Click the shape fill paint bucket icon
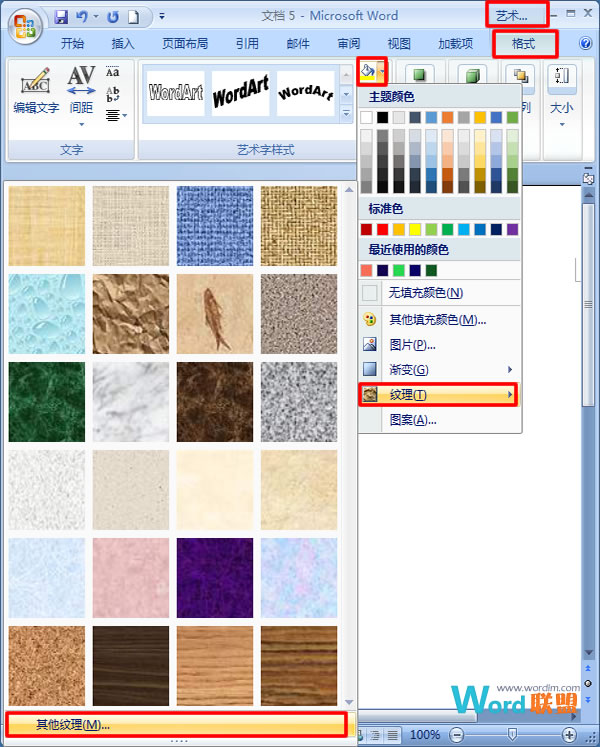 (x=367, y=72)
